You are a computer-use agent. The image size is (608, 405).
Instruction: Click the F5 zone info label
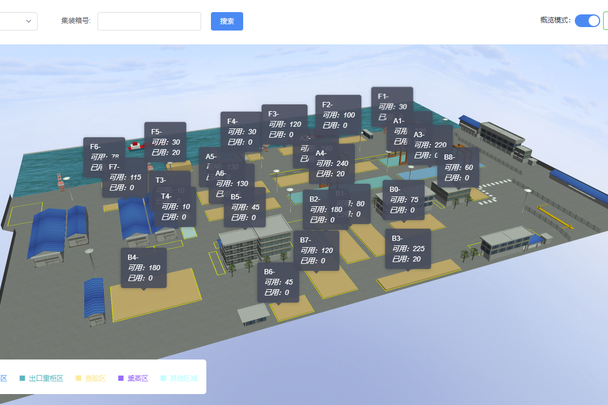point(165,141)
